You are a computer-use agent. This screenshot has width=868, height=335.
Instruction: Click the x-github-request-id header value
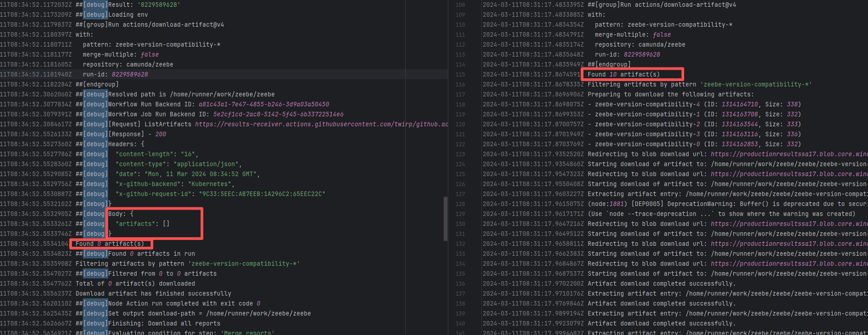click(262, 194)
